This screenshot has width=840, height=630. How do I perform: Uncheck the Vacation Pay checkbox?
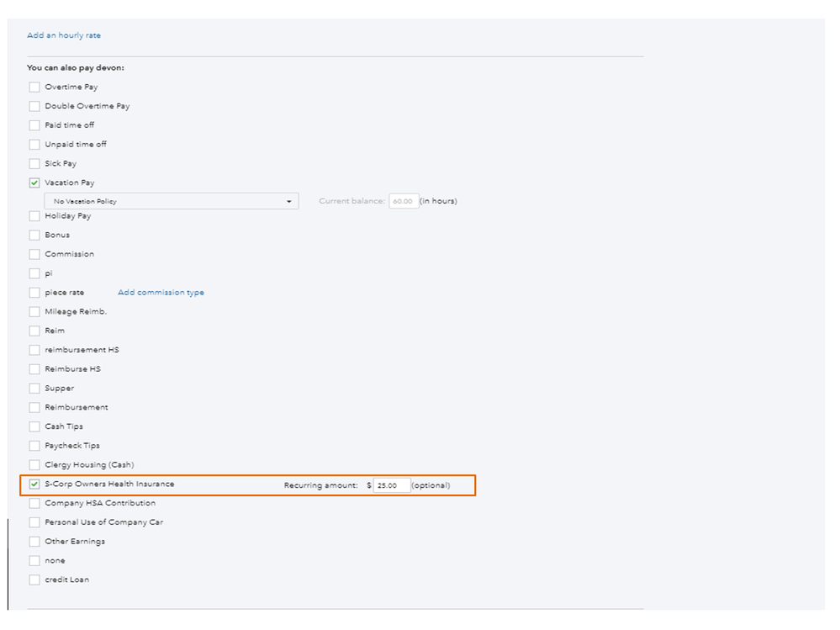coord(34,183)
